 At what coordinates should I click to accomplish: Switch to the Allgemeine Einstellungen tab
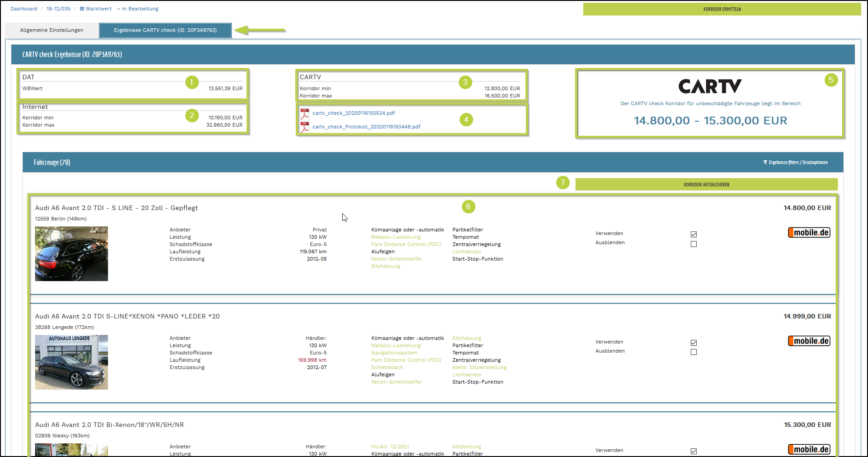tap(51, 31)
